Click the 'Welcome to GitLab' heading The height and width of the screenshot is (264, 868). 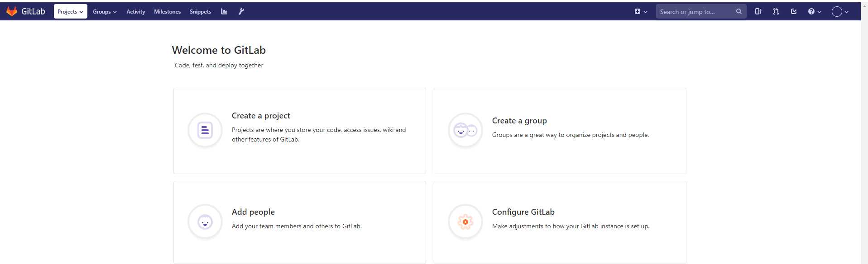point(219,50)
